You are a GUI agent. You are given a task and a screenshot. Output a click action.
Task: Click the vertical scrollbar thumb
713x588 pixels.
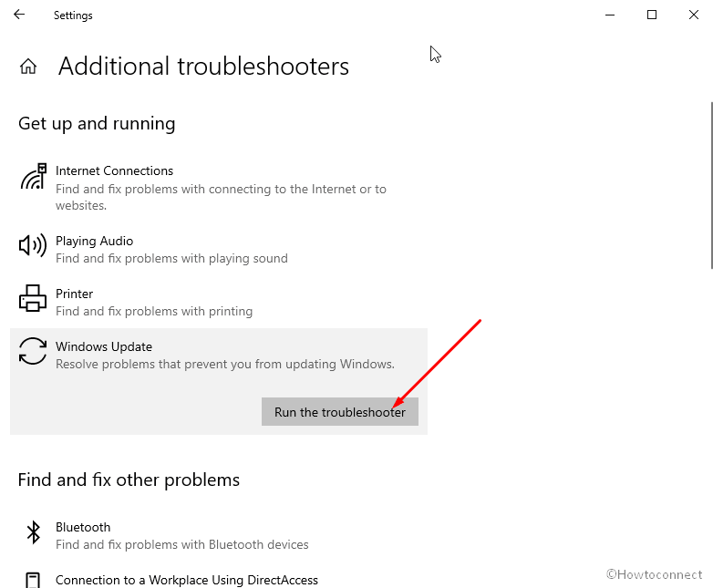click(712, 186)
